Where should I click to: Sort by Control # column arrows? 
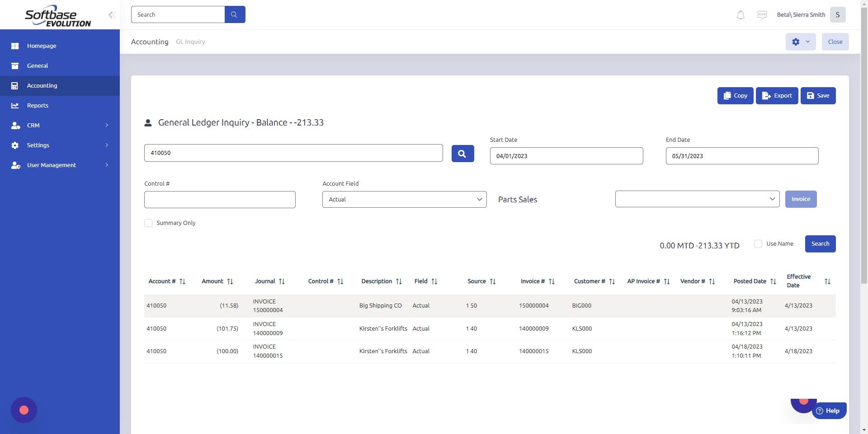340,281
